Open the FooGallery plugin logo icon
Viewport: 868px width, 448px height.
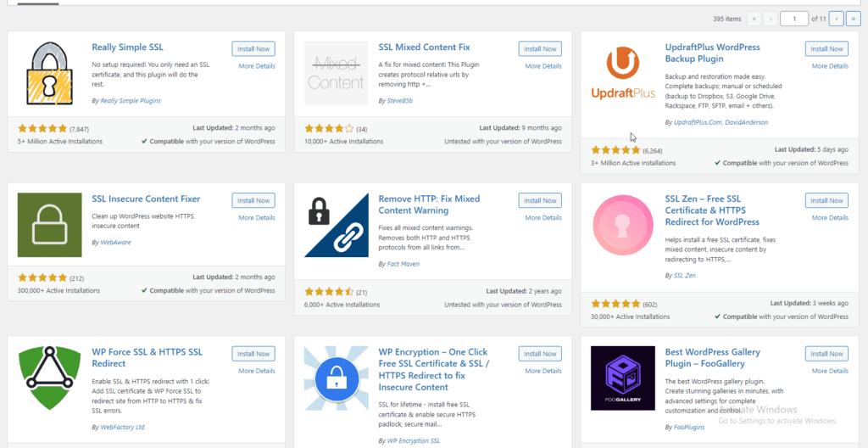623,378
